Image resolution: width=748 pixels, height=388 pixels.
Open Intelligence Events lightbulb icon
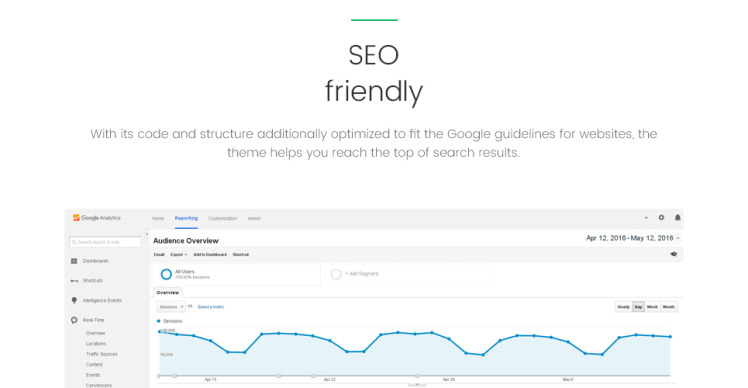[74, 300]
